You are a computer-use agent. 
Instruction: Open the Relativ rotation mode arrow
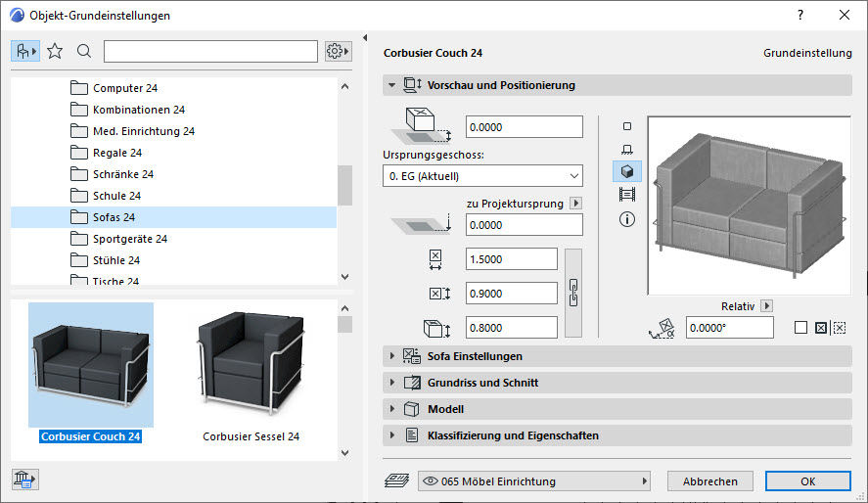(766, 306)
